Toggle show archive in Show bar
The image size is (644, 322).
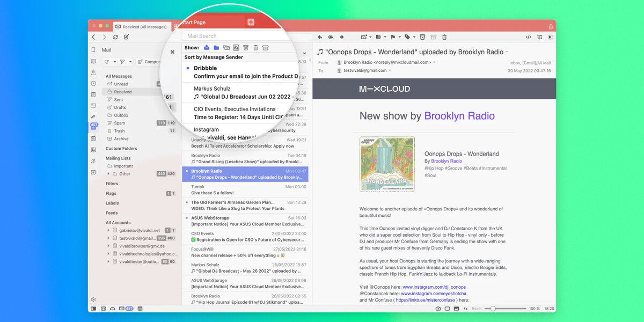pyautogui.click(x=265, y=48)
